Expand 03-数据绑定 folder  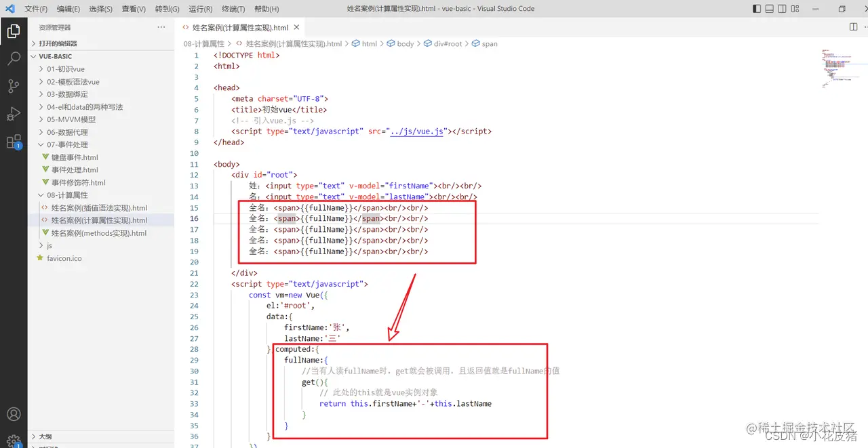pyautogui.click(x=101, y=94)
